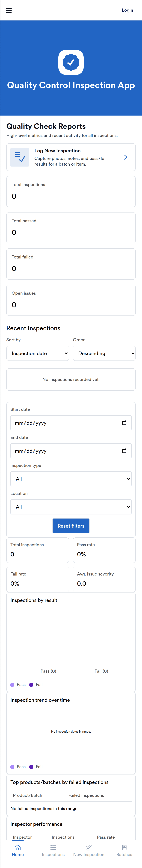Open the hamburger menu
142x868 pixels.
9,10
